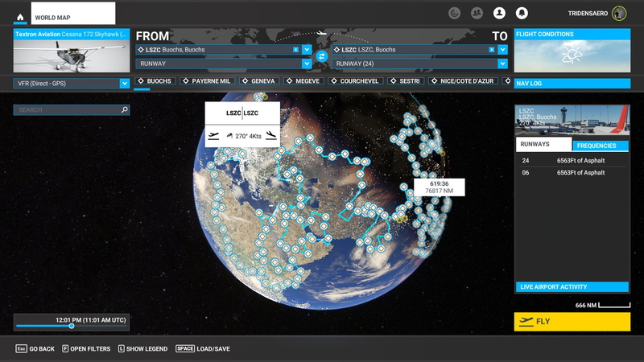Click the search magnifier icon
The image size is (644, 362).
[x=124, y=109]
